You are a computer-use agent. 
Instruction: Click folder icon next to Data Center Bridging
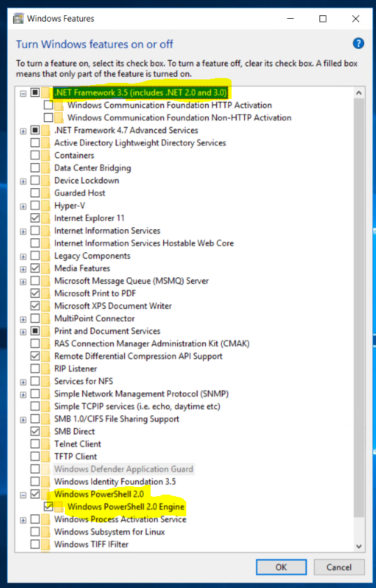click(46, 168)
